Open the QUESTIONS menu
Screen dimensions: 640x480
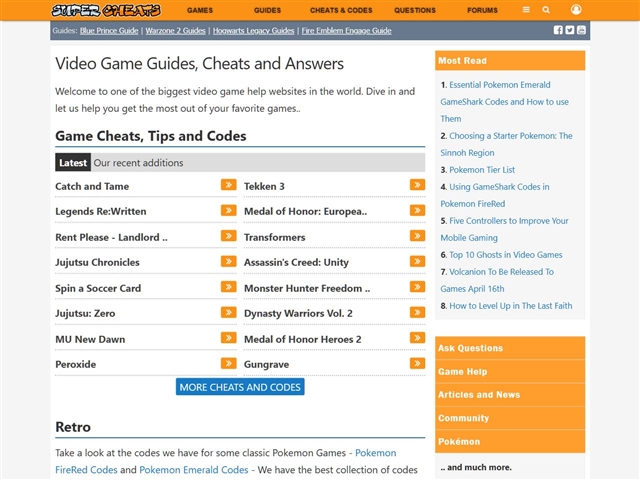[415, 10]
